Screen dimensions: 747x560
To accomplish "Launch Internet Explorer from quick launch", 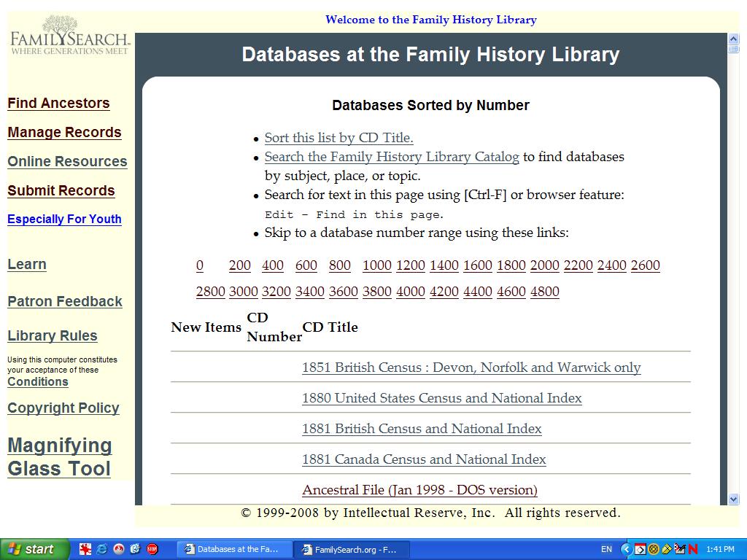I will [x=102, y=549].
